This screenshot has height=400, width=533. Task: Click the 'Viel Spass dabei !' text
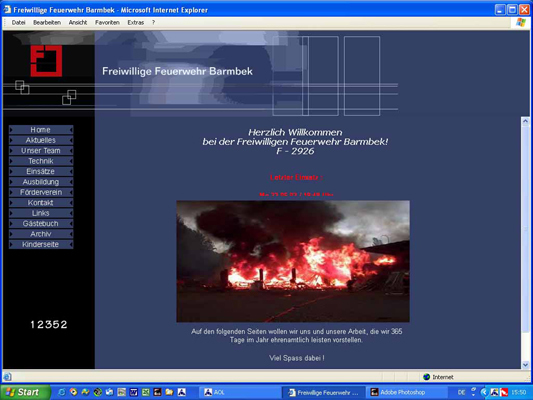tap(297, 358)
